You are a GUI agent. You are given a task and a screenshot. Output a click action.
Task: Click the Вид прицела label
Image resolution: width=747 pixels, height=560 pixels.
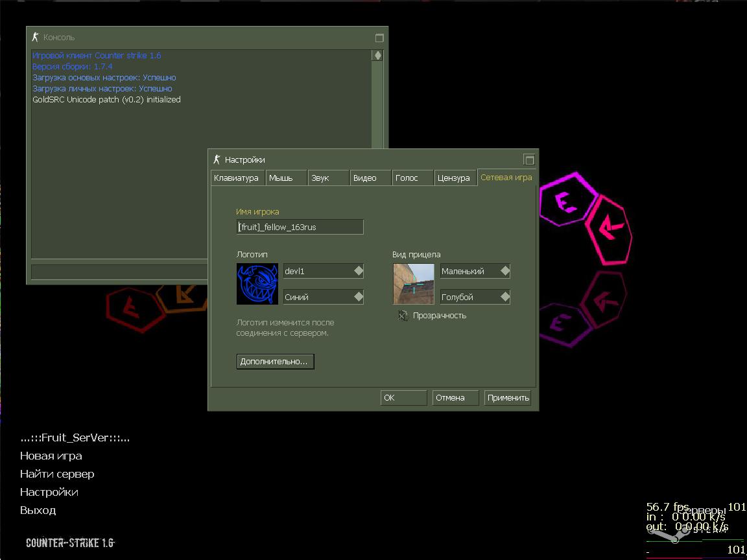(416, 254)
